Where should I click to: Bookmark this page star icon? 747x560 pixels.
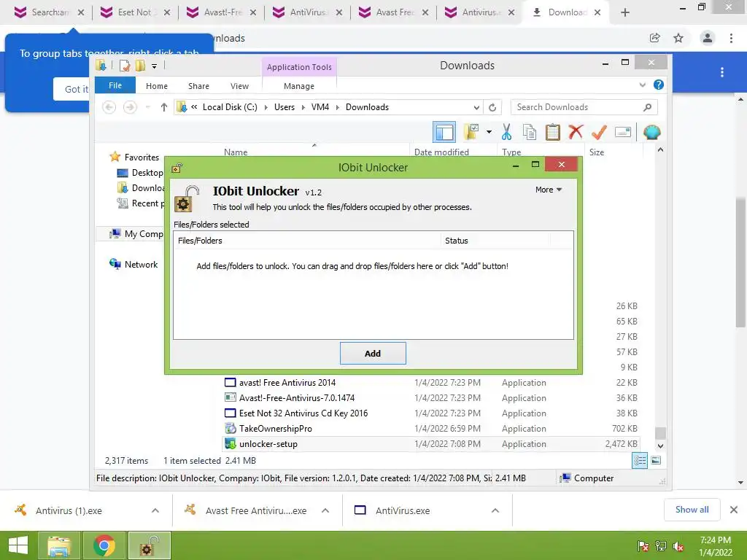click(x=678, y=38)
